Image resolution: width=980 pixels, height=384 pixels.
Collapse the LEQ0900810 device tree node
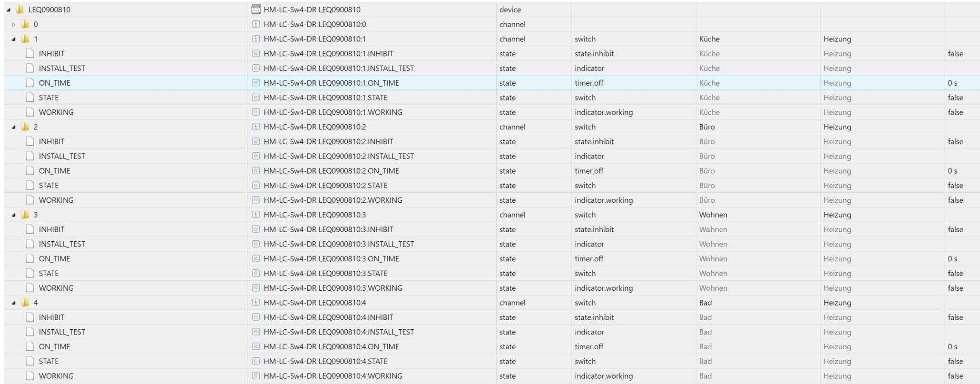9,10
